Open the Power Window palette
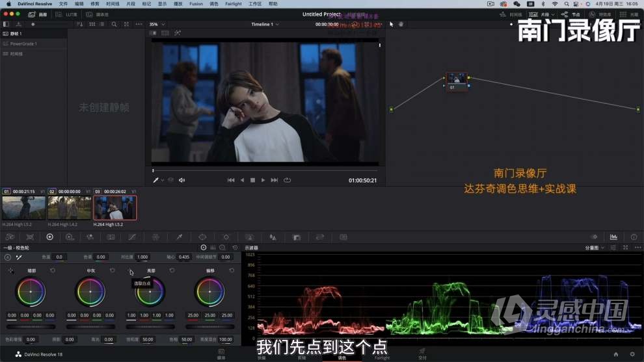 pos(202,237)
